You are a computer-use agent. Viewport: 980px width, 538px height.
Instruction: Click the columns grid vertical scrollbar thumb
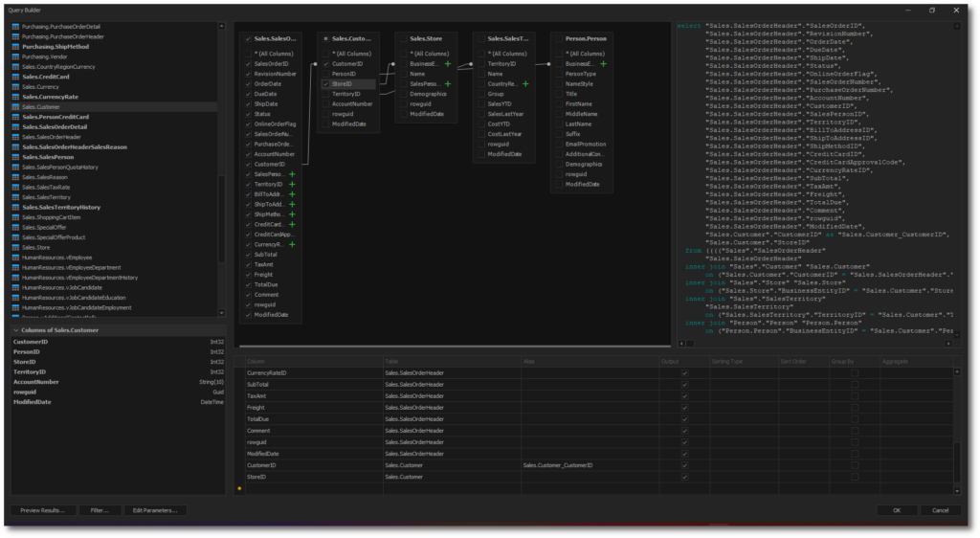(x=957, y=462)
